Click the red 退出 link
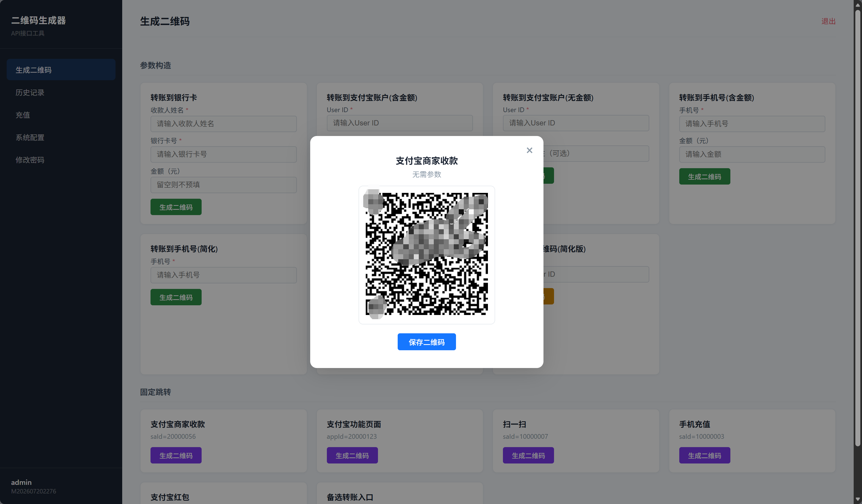The width and height of the screenshot is (862, 504). point(828,21)
